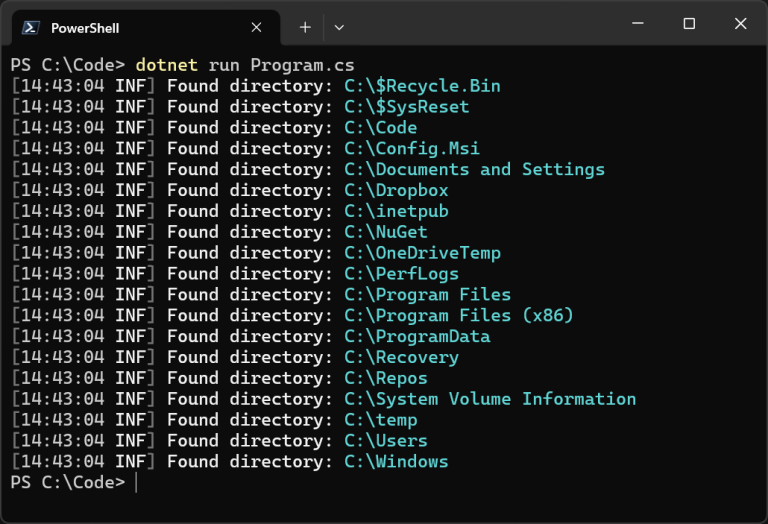The width and height of the screenshot is (768, 524).
Task: Click the C:\Users path
Action: pos(386,441)
